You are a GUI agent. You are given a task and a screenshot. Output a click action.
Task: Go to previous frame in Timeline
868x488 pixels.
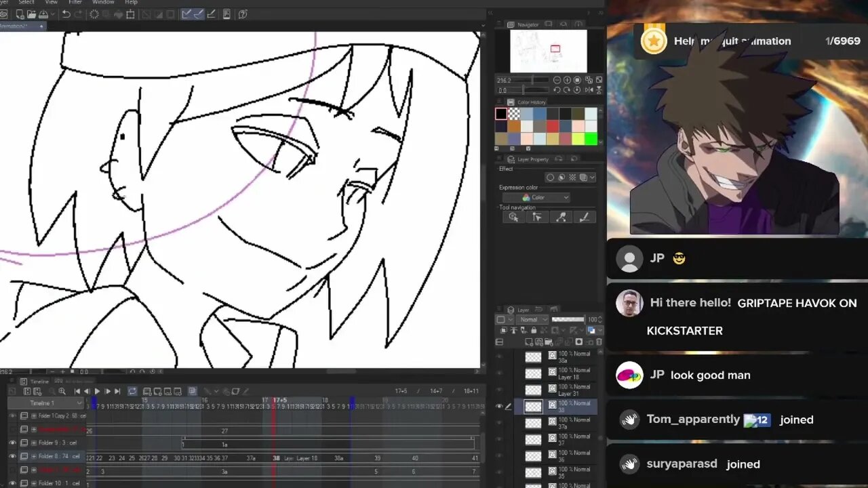point(87,391)
